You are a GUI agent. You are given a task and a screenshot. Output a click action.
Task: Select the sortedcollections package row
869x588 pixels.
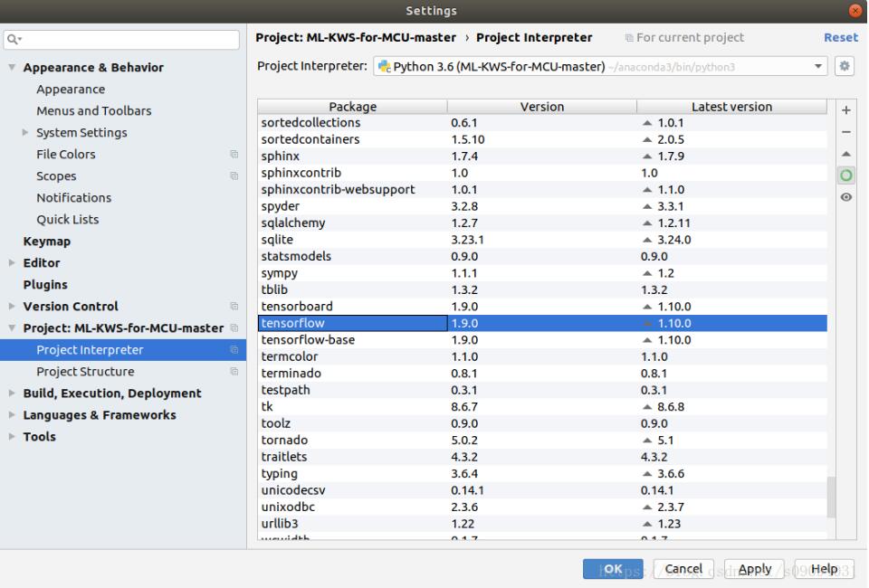coord(542,122)
